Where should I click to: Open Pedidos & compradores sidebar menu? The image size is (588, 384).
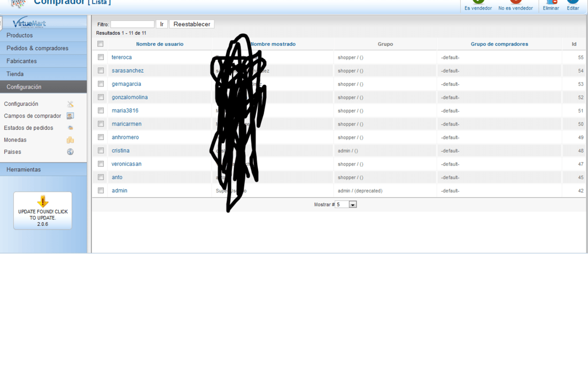coord(43,48)
